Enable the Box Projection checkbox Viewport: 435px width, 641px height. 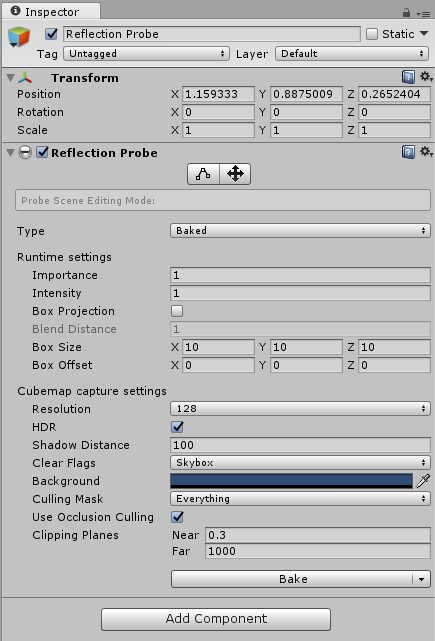[x=177, y=311]
